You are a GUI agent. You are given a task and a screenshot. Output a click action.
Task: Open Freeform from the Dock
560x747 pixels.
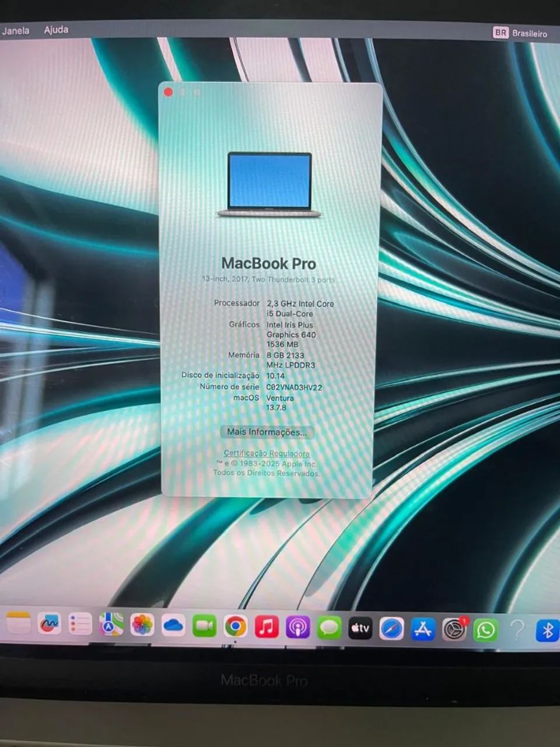coord(50,624)
